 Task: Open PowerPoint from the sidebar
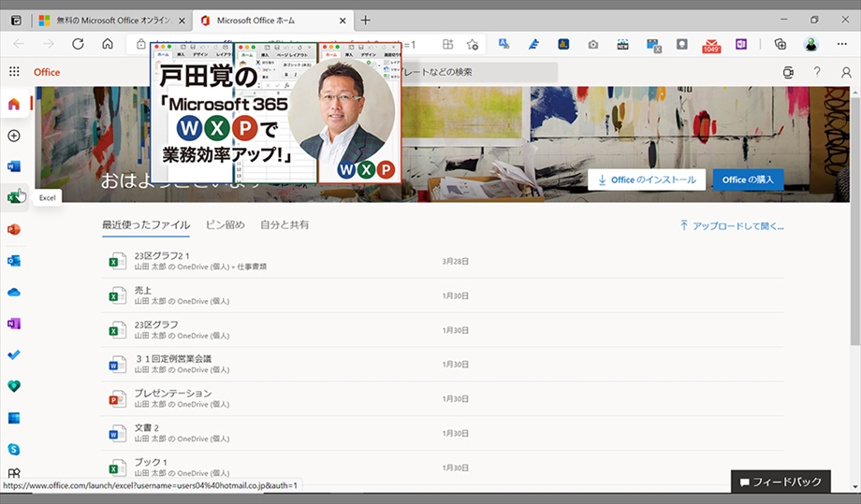[x=14, y=229]
